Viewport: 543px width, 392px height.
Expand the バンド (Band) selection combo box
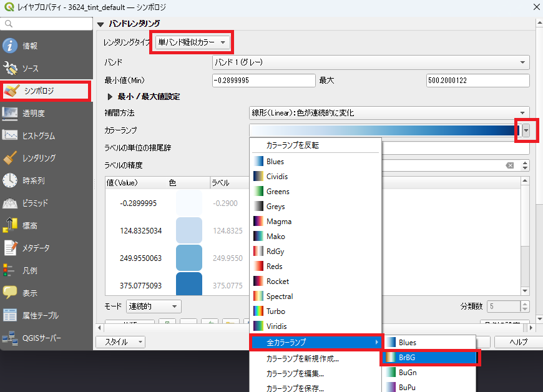371,62
